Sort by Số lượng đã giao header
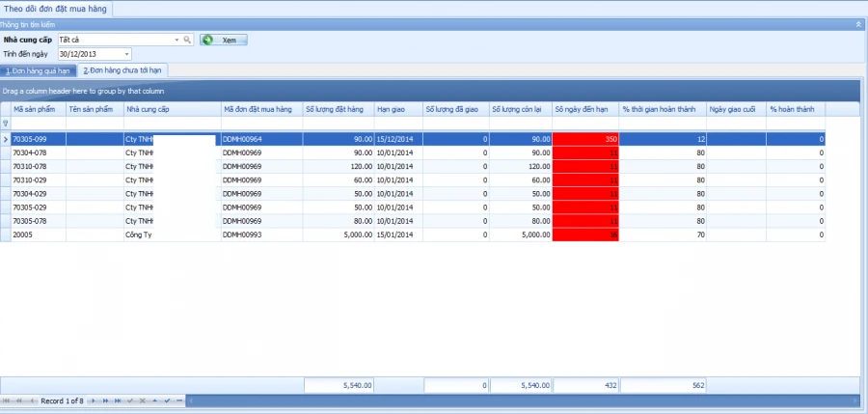The image size is (868, 414). tap(456, 109)
